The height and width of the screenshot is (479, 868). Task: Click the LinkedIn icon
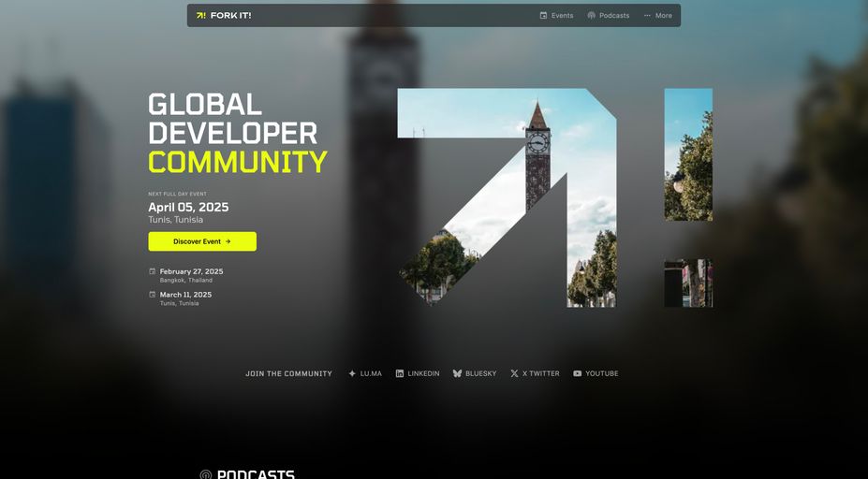click(x=400, y=373)
